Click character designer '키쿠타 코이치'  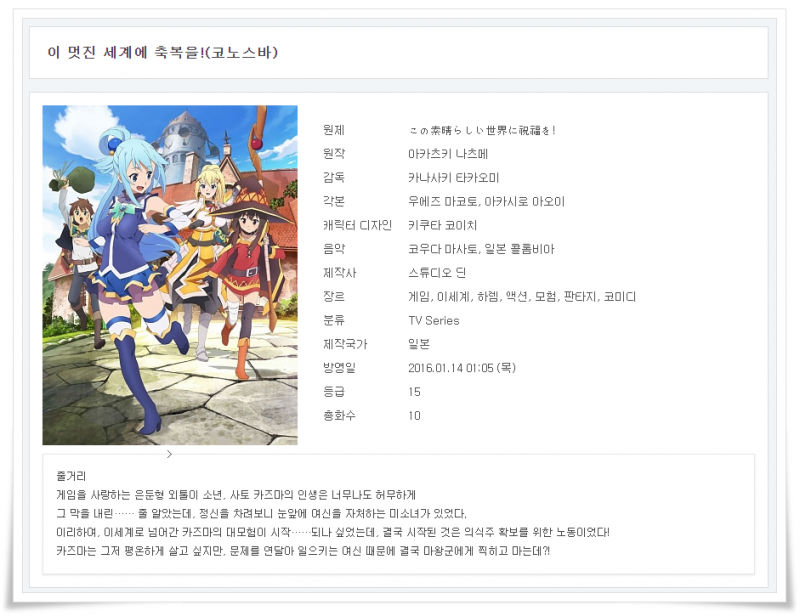[442, 225]
